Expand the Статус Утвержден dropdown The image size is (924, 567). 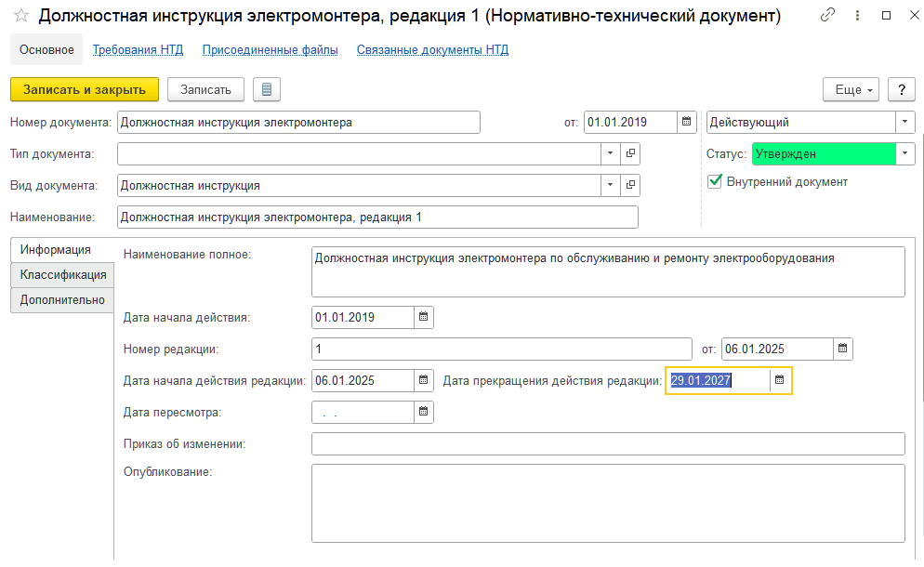click(x=905, y=153)
